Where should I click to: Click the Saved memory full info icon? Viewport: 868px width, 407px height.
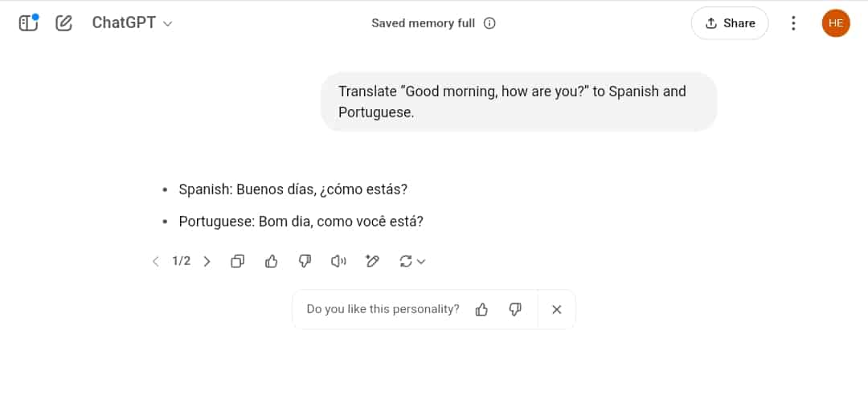[489, 23]
